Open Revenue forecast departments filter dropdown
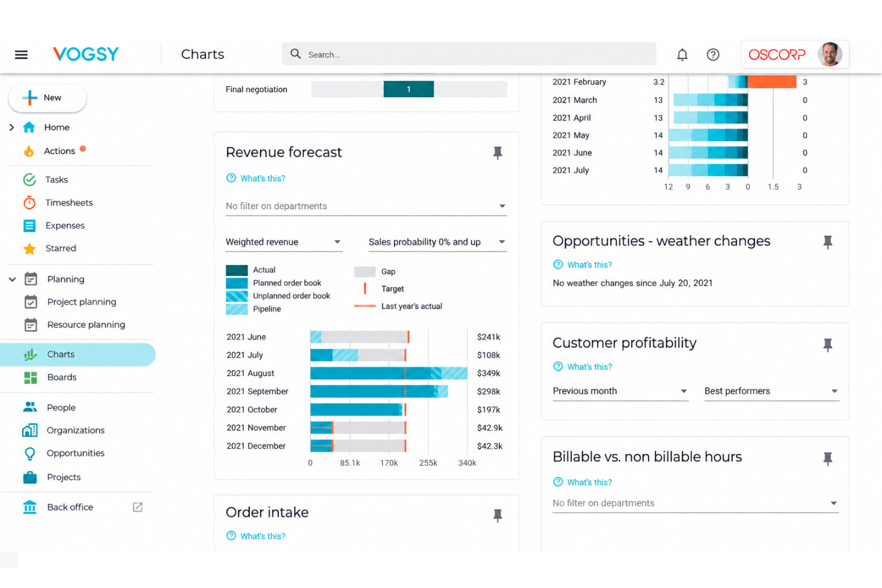 pyautogui.click(x=366, y=206)
